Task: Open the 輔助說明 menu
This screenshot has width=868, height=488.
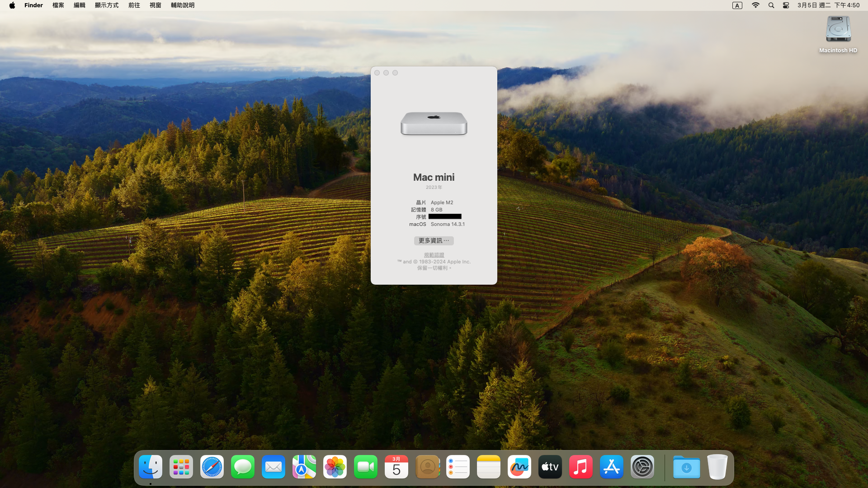Action: point(183,5)
